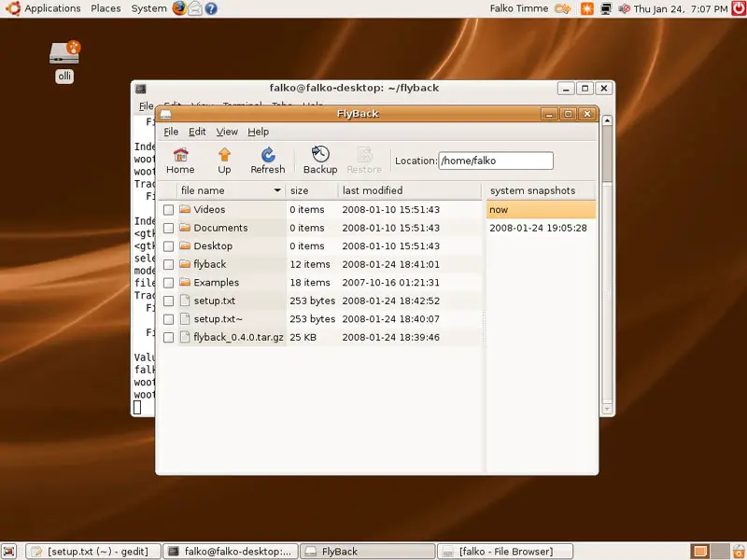Open the View menu in FlyBack
The width and height of the screenshot is (747, 560).
point(227,132)
